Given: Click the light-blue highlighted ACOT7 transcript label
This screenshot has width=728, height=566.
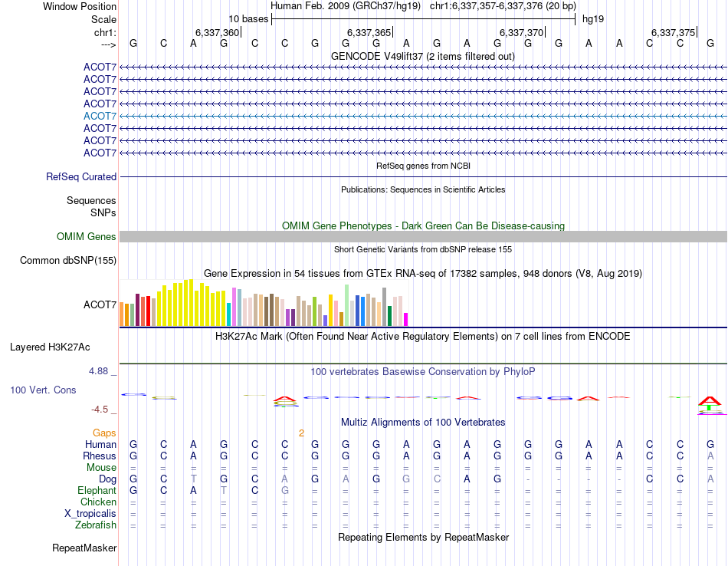Looking at the screenshot, I should pyautogui.click(x=100, y=116).
